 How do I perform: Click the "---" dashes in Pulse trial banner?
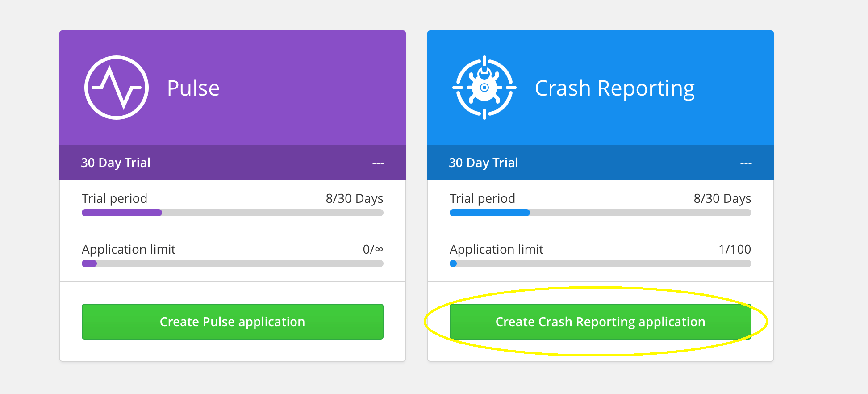(378, 163)
